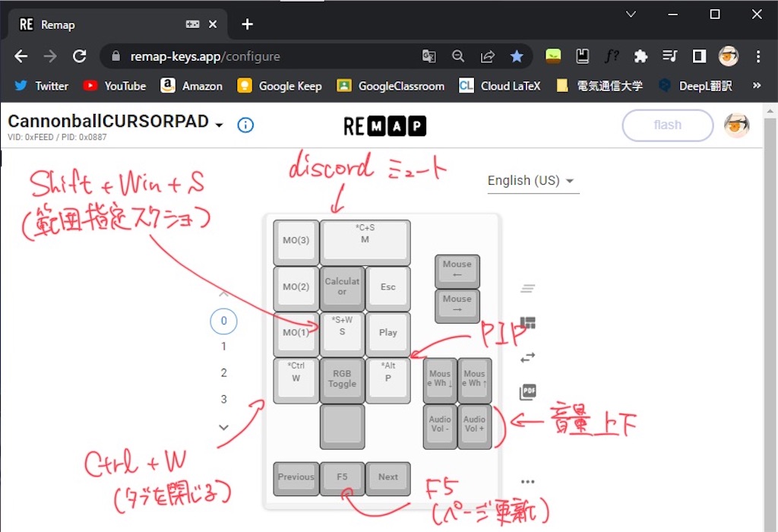
Task: Select the F5 key
Action: click(342, 478)
